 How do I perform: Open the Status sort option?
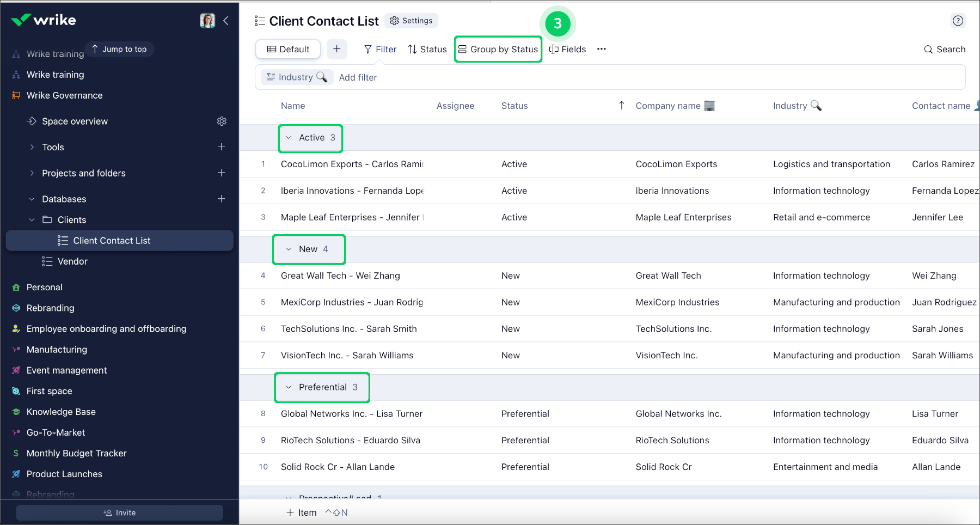(427, 49)
